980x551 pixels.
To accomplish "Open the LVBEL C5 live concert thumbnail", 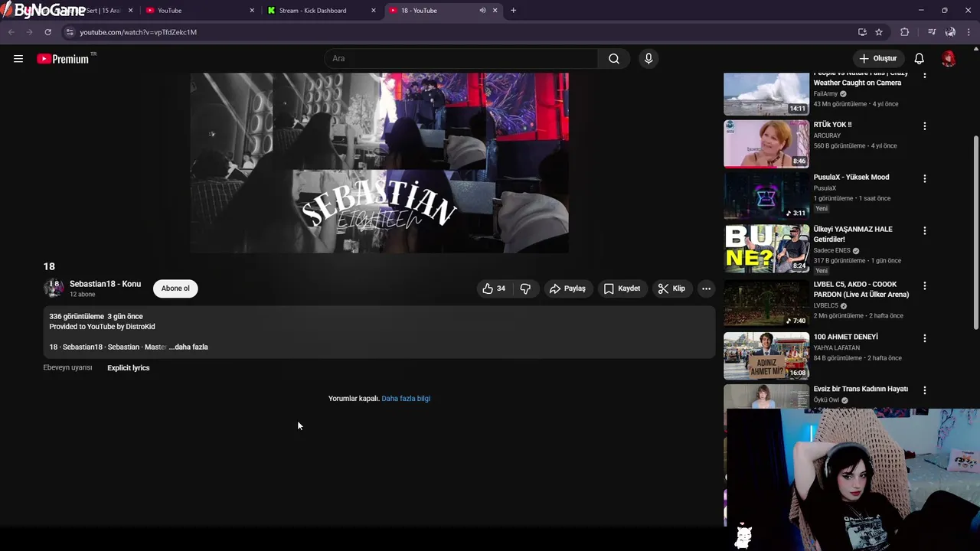I will coord(766,303).
